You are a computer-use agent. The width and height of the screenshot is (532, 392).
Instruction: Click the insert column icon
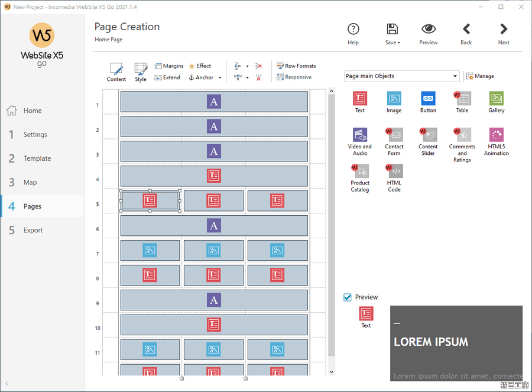pos(238,77)
